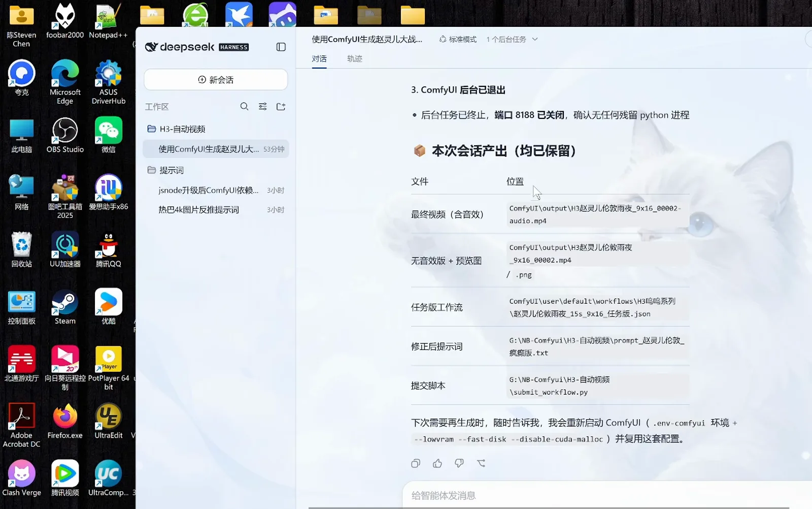Click the 最终视频（含音效）cell
The image size is (812, 509).
click(447, 214)
